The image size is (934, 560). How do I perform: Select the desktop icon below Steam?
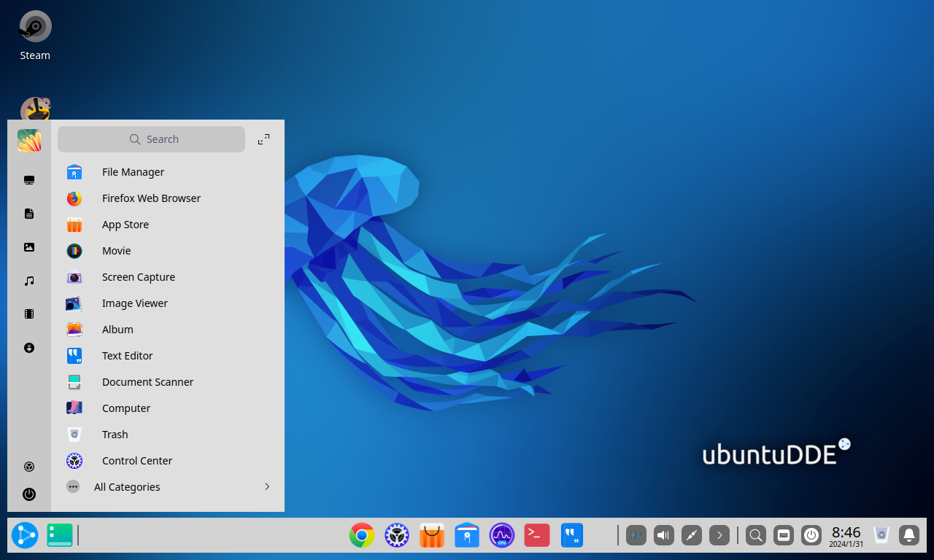point(35,109)
